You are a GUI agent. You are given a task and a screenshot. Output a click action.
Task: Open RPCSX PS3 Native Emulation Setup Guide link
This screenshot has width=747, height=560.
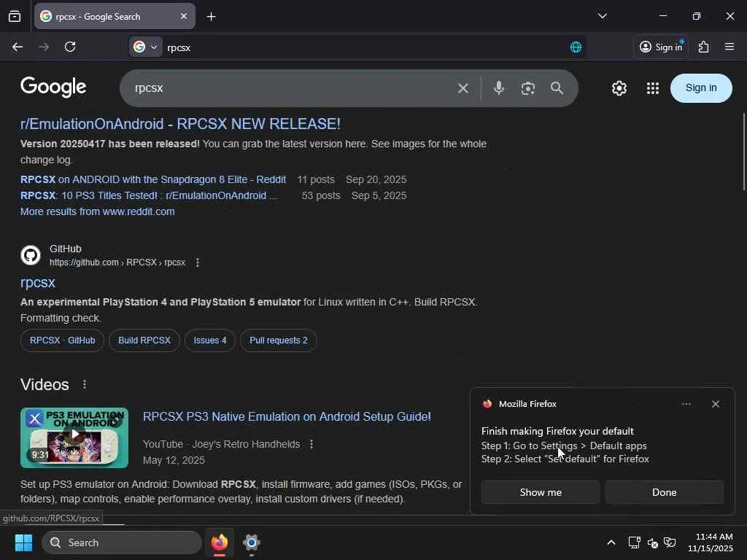(287, 416)
